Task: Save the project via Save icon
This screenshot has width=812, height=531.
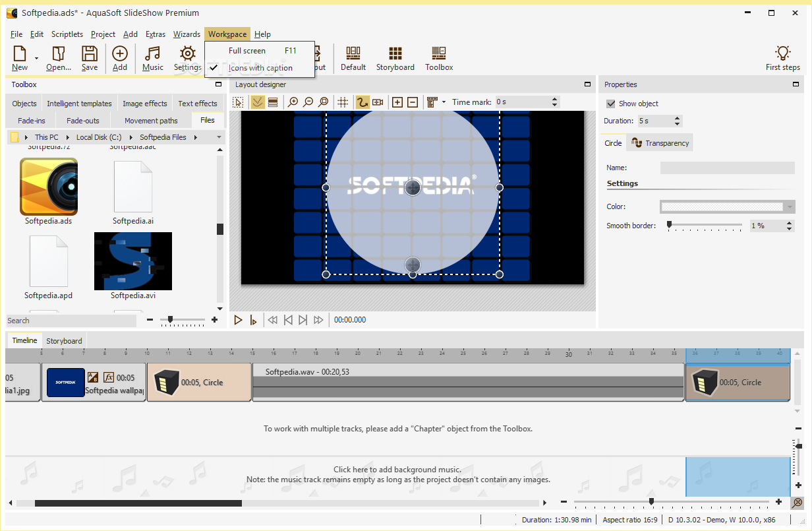Action: point(90,58)
